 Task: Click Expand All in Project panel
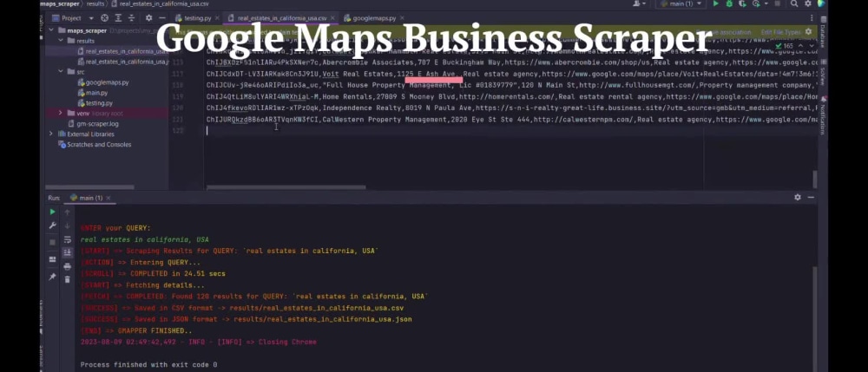click(118, 18)
